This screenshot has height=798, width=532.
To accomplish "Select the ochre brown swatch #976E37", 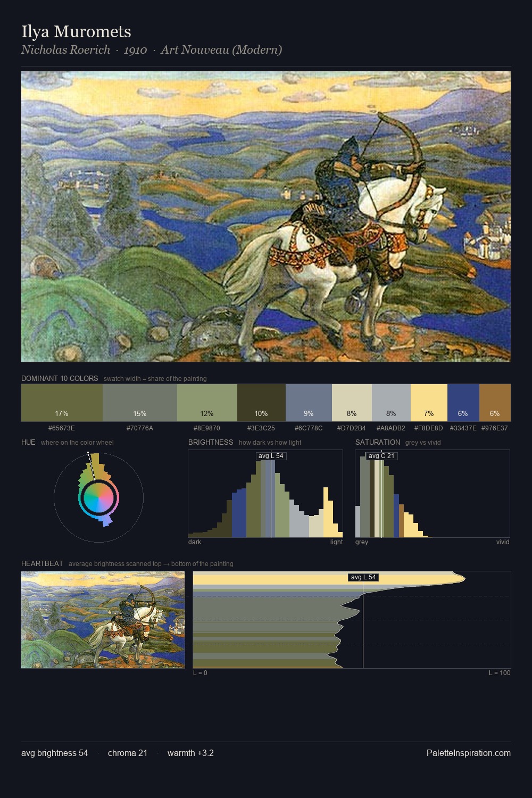I will coord(495,403).
